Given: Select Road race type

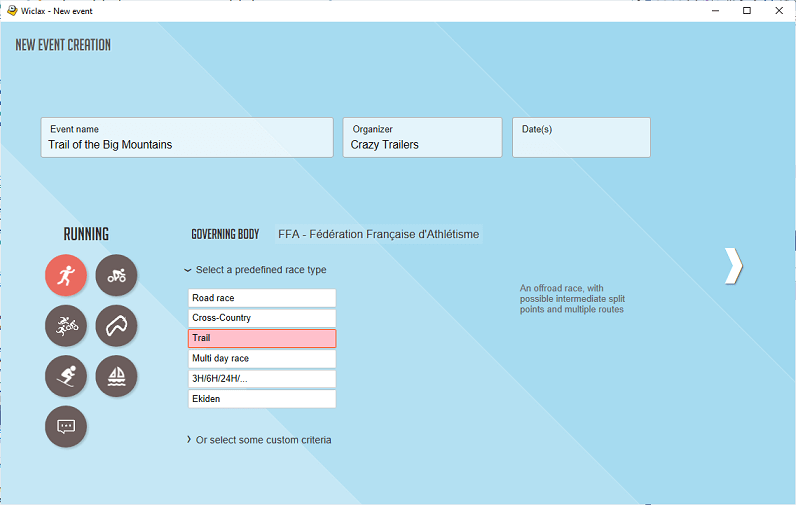Looking at the screenshot, I should (262, 298).
